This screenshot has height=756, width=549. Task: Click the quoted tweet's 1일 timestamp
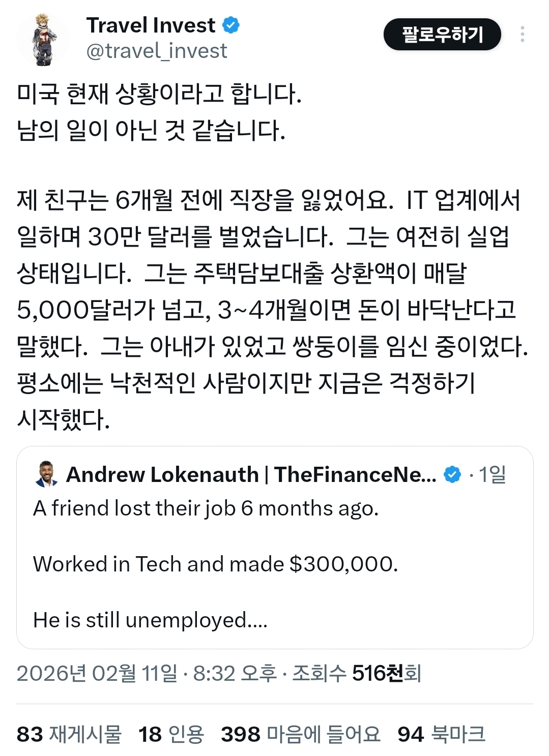[492, 474]
